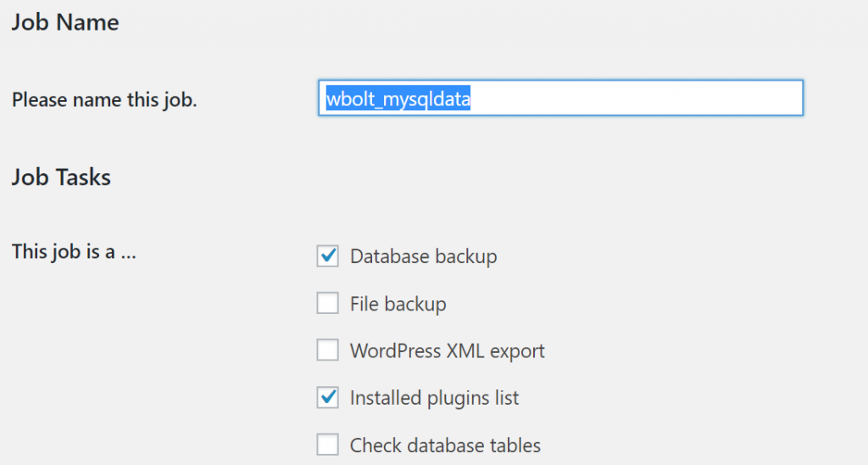The image size is (868, 465).
Task: Click the word 'WordPress' in the XML export option
Action: coord(392,350)
